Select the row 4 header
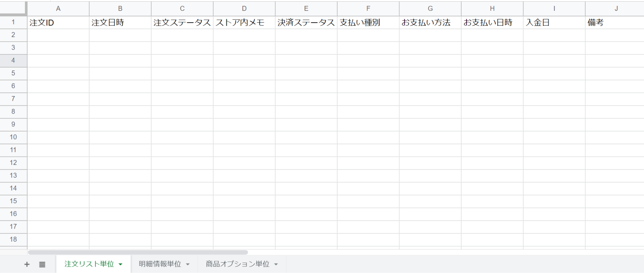 point(13,60)
